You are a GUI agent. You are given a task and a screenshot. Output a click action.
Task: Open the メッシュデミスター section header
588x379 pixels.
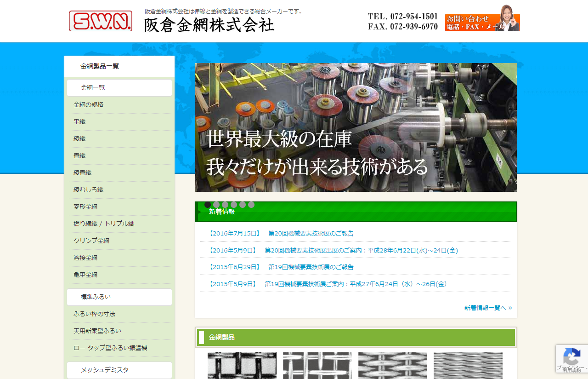pyautogui.click(x=119, y=370)
